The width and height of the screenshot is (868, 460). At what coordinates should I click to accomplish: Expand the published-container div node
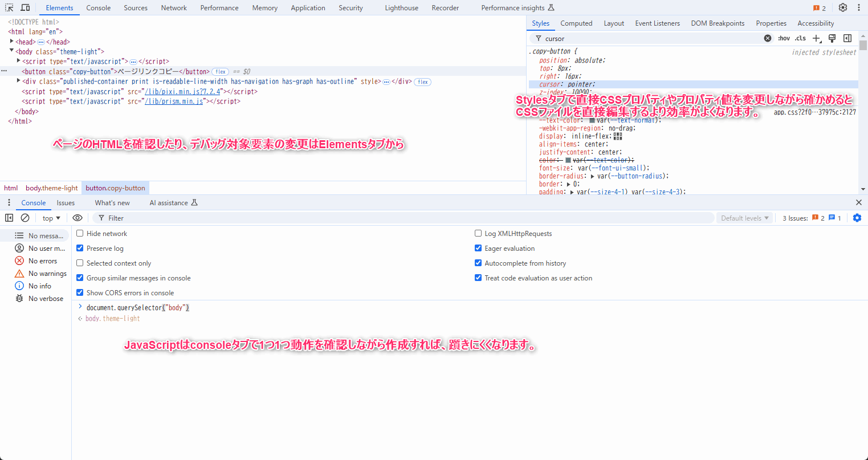18,81
